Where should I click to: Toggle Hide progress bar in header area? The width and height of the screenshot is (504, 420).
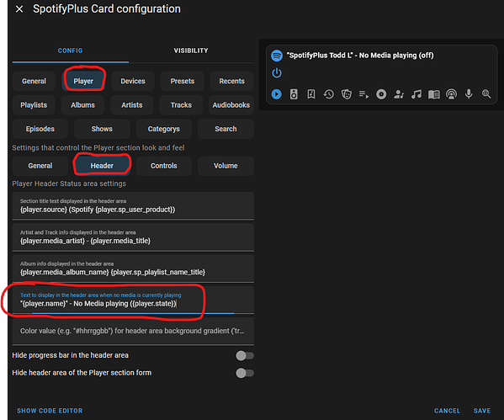[x=245, y=356]
